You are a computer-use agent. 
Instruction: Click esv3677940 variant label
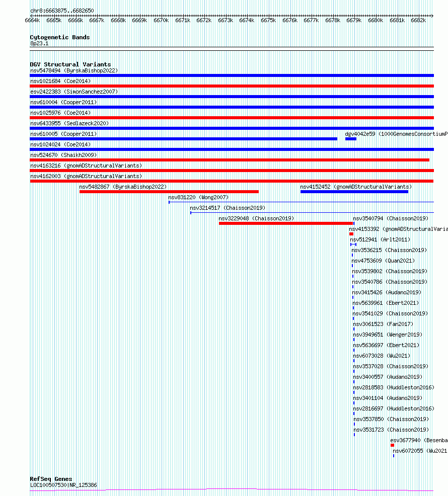click(419, 440)
